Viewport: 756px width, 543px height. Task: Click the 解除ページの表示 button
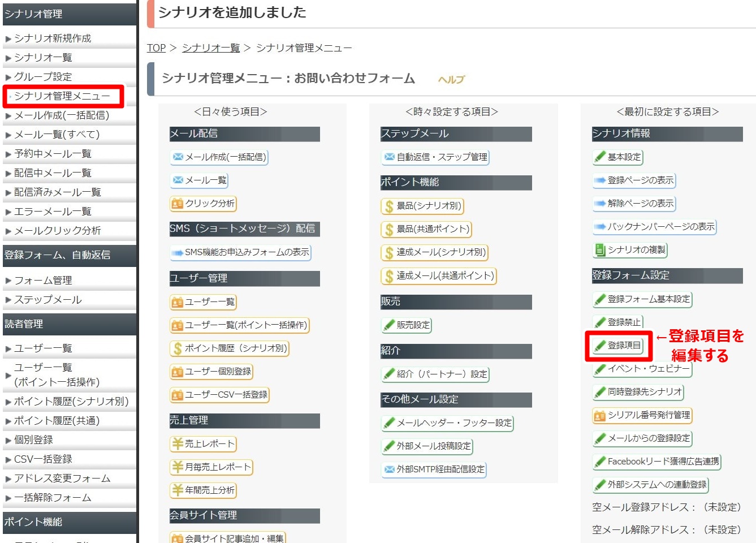pyautogui.click(x=634, y=204)
